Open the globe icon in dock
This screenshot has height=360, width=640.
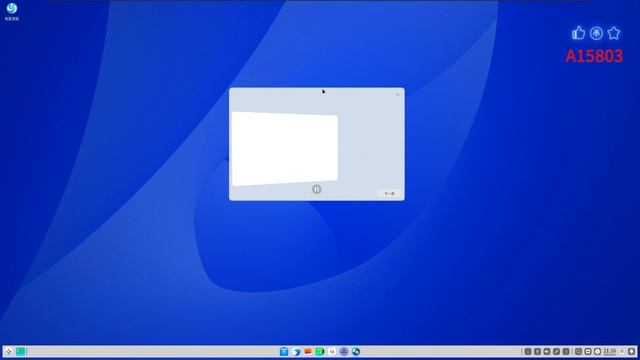click(356, 351)
